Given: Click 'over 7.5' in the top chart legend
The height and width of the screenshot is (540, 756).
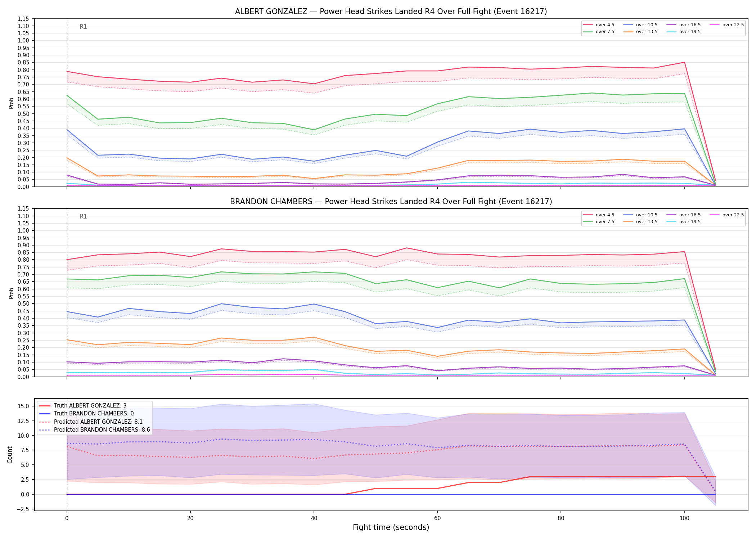Looking at the screenshot, I should (605, 32).
